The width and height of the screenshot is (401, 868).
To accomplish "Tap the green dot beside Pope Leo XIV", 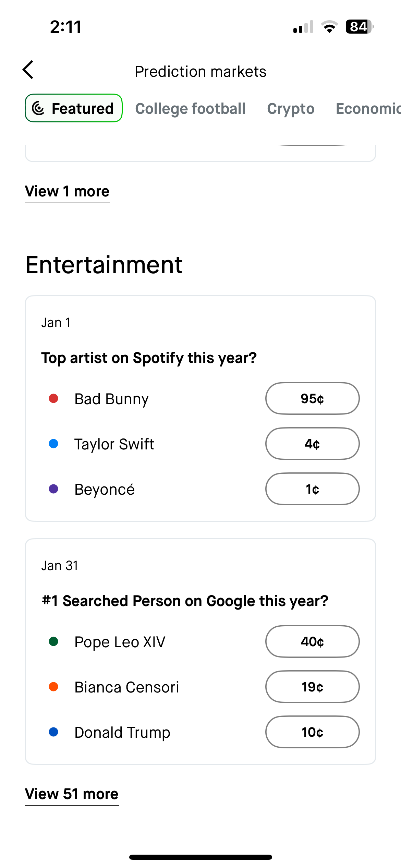I will point(53,641).
